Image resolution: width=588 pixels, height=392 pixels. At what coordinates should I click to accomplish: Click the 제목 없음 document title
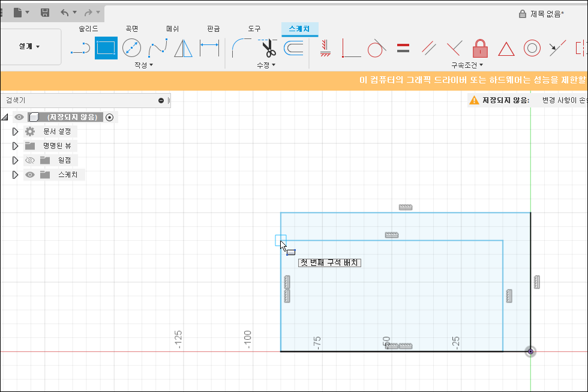coord(547,14)
